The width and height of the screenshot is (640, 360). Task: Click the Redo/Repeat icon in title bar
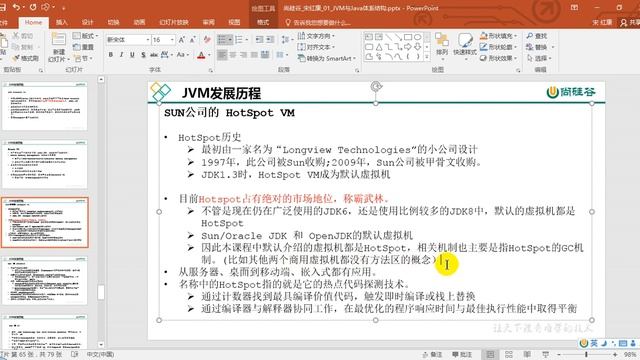pyautogui.click(x=33, y=7)
